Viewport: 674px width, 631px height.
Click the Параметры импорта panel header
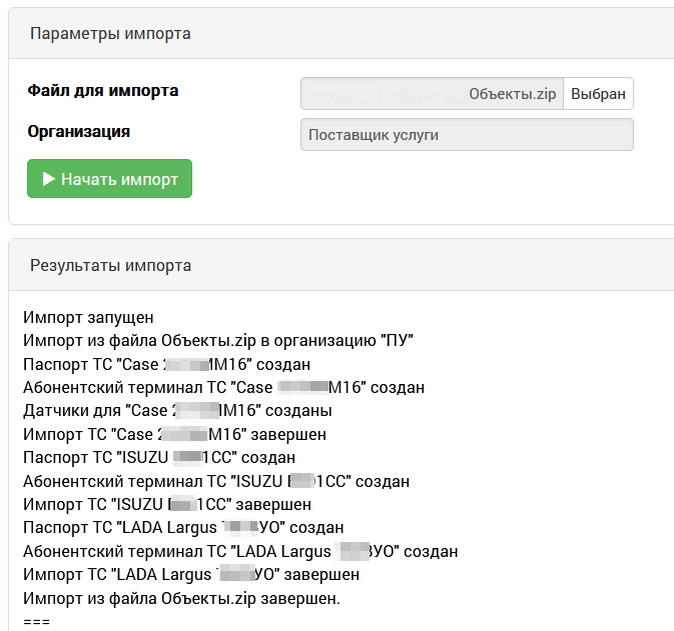pos(341,33)
